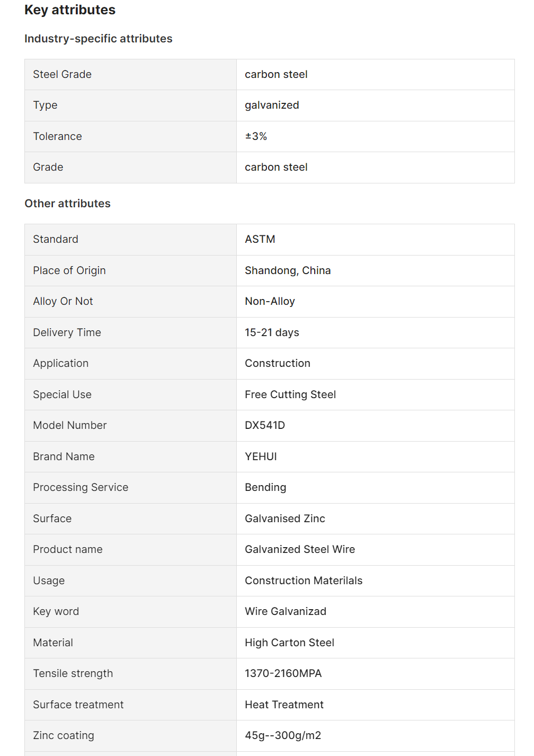
Task: Click the Shandong, China origin value
Action: (288, 270)
